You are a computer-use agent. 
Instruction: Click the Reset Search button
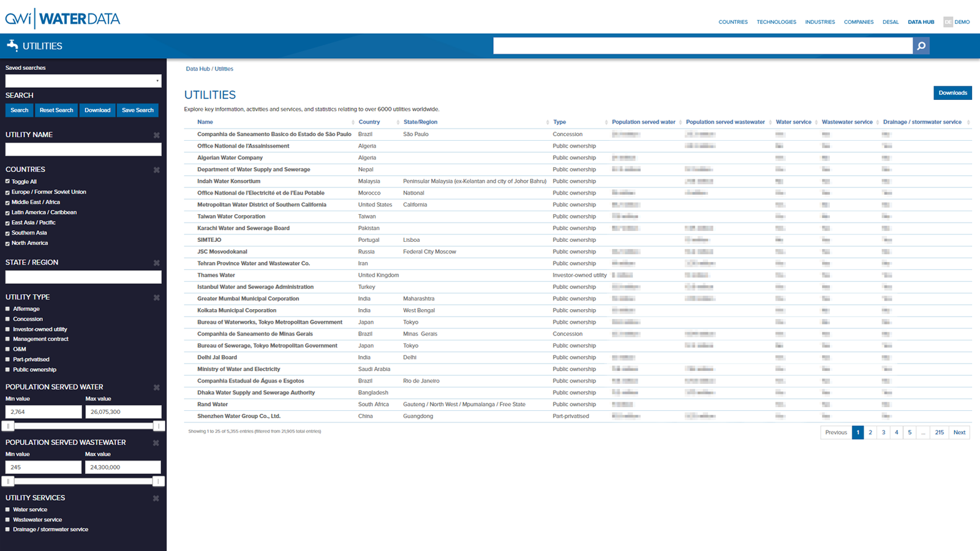(56, 110)
